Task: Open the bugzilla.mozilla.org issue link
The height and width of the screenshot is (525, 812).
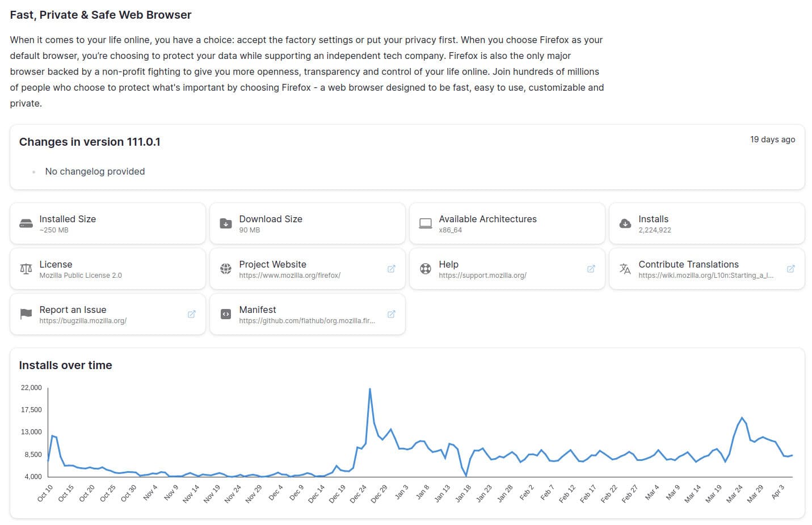Action: [x=83, y=321]
